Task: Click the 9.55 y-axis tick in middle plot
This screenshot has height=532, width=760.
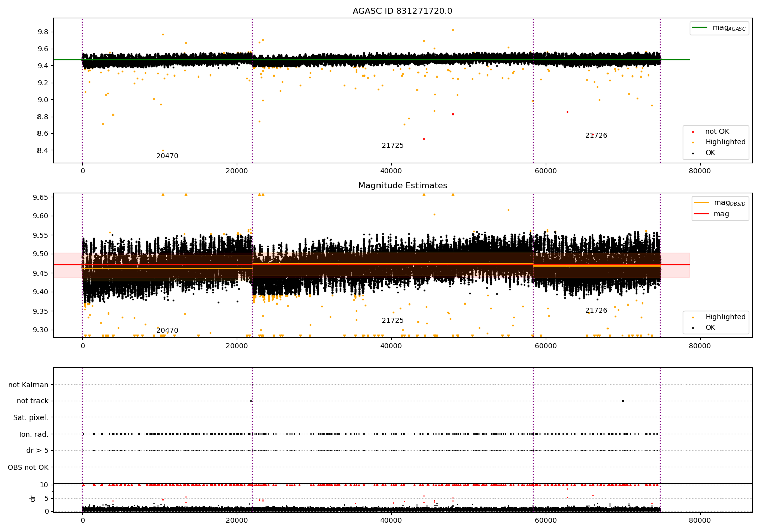Action: (41, 235)
